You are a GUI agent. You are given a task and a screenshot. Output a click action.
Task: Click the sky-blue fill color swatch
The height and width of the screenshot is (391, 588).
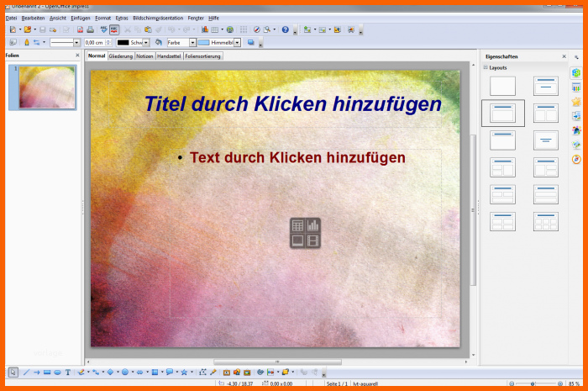coord(203,43)
